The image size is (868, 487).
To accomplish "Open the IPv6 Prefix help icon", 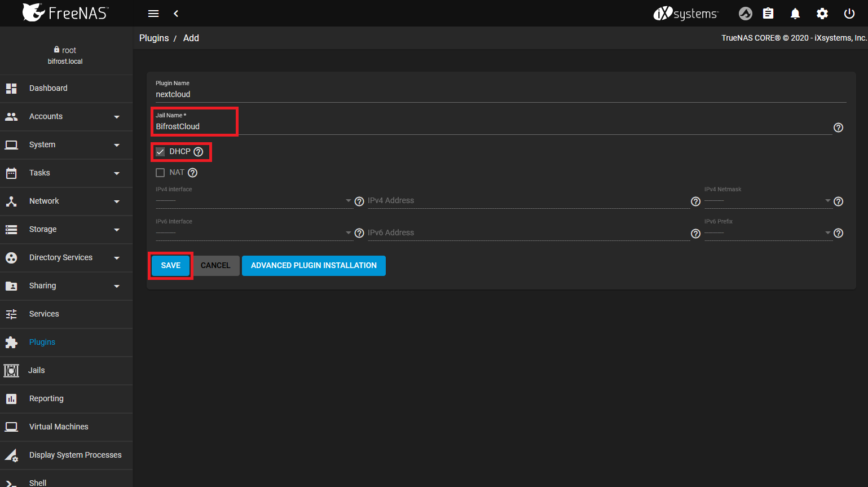I will (839, 233).
